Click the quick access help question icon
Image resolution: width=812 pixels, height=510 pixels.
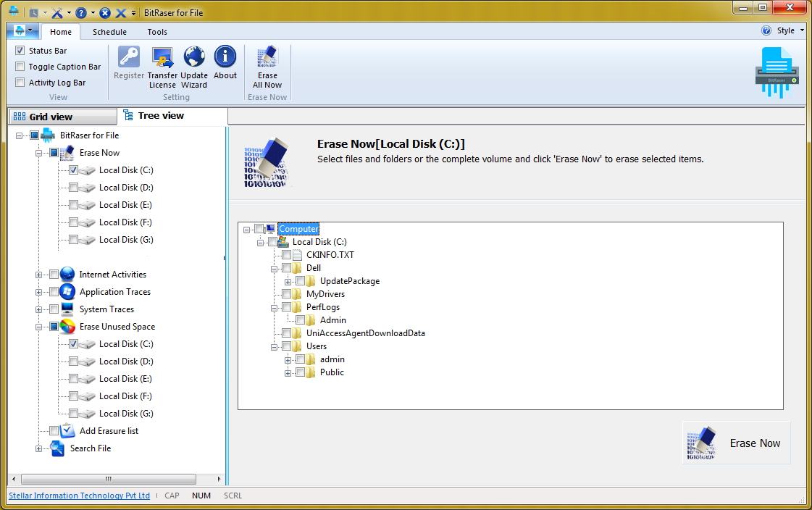click(x=81, y=13)
